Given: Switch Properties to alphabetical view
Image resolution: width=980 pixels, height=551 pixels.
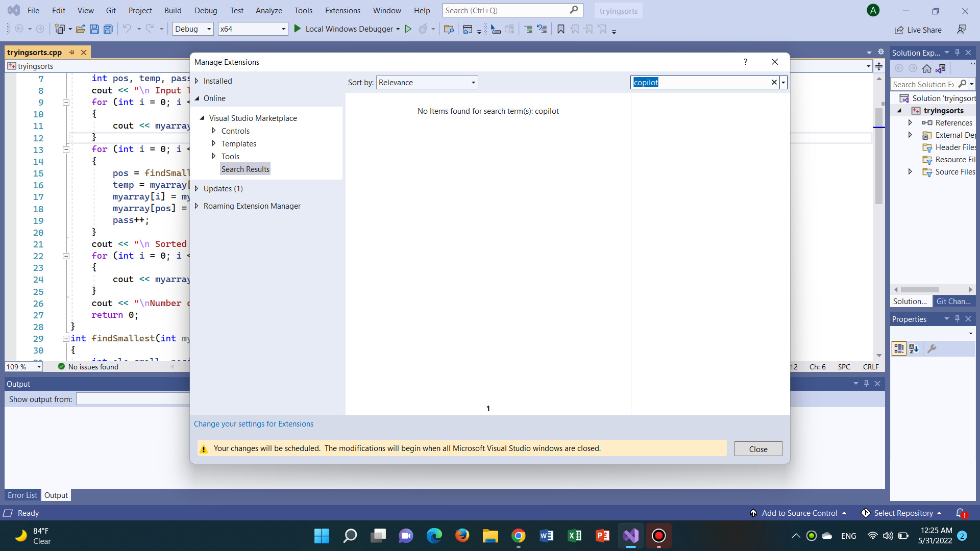Looking at the screenshot, I should pyautogui.click(x=914, y=349).
